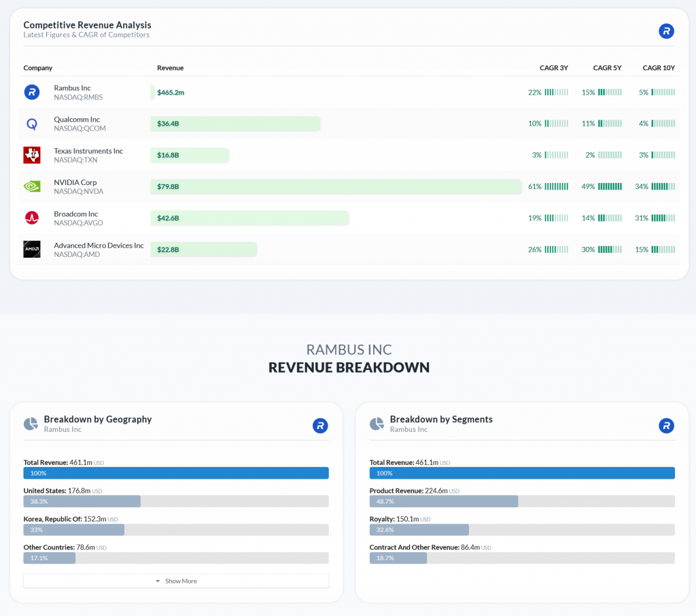This screenshot has height=616, width=696.
Task: Click the Product Revenue 48.7% segment bar
Action: pyautogui.click(x=444, y=501)
